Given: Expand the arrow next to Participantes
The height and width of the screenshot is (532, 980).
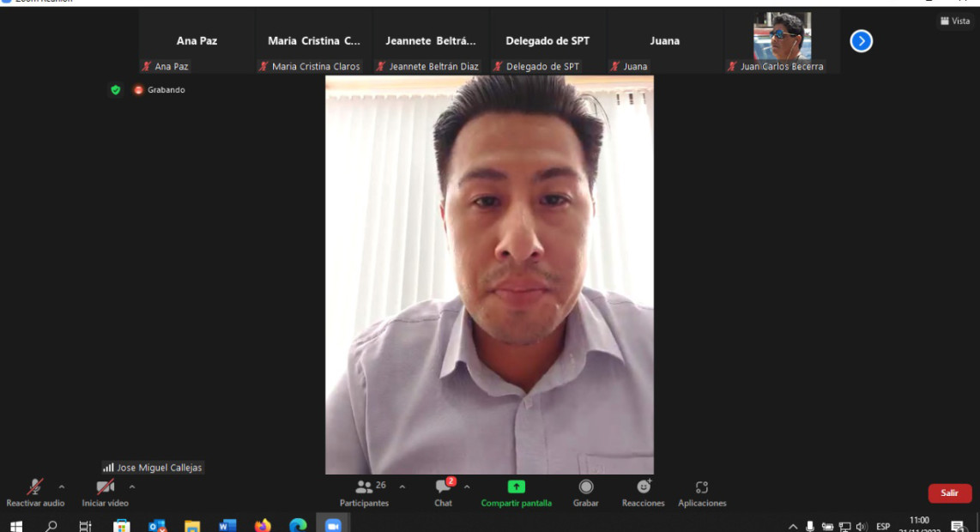Looking at the screenshot, I should click(x=402, y=487).
